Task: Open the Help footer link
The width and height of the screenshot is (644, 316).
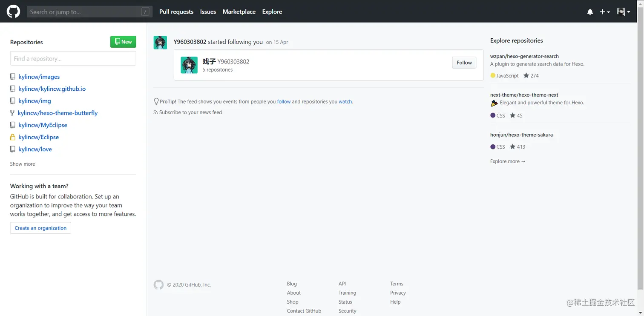Action: click(395, 302)
